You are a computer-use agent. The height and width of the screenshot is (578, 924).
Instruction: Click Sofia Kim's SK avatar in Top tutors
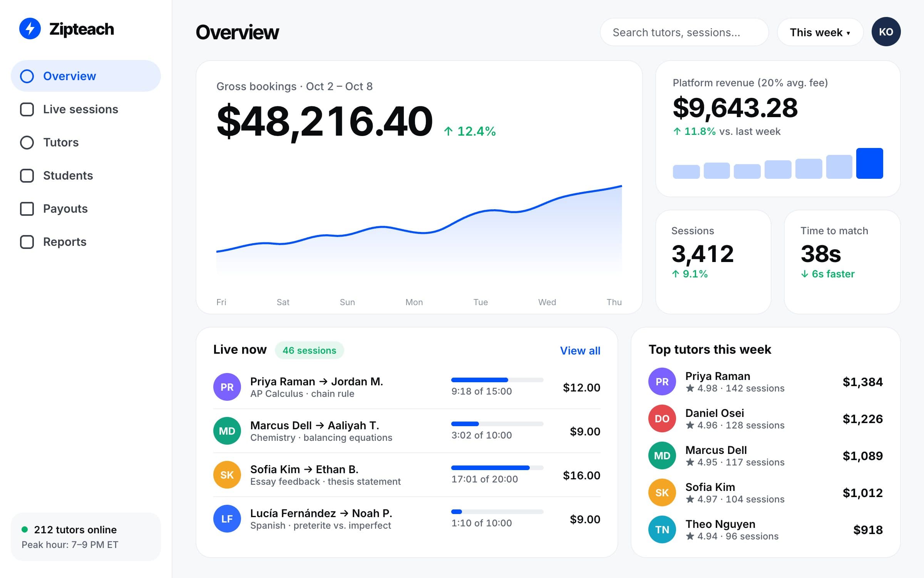662,492
